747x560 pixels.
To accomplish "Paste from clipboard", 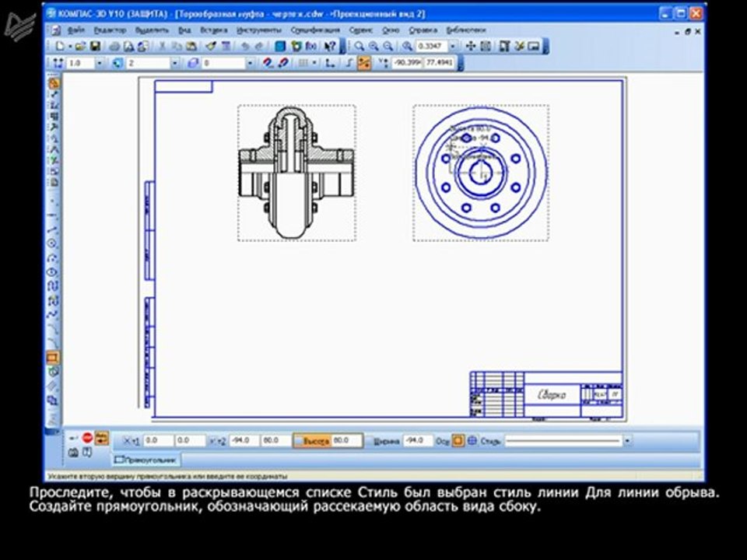I will [191, 46].
